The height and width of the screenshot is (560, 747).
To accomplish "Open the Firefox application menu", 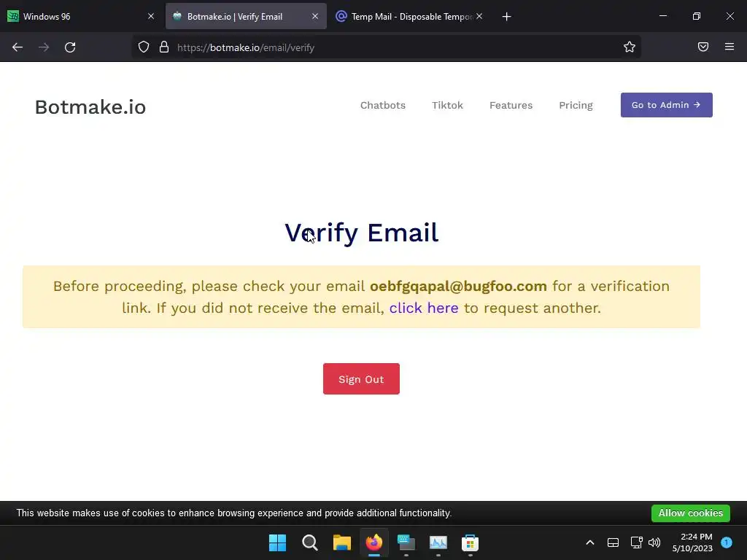I will coord(729,47).
